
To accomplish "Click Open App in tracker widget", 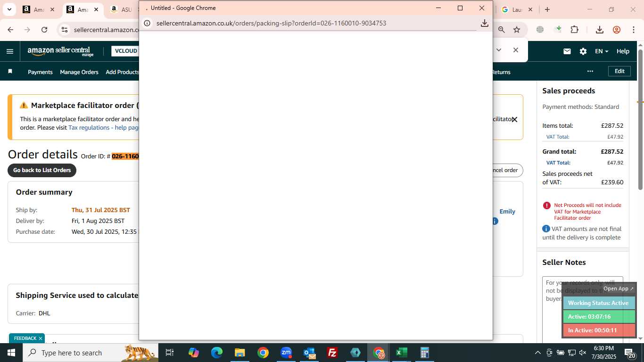I will (x=619, y=288).
